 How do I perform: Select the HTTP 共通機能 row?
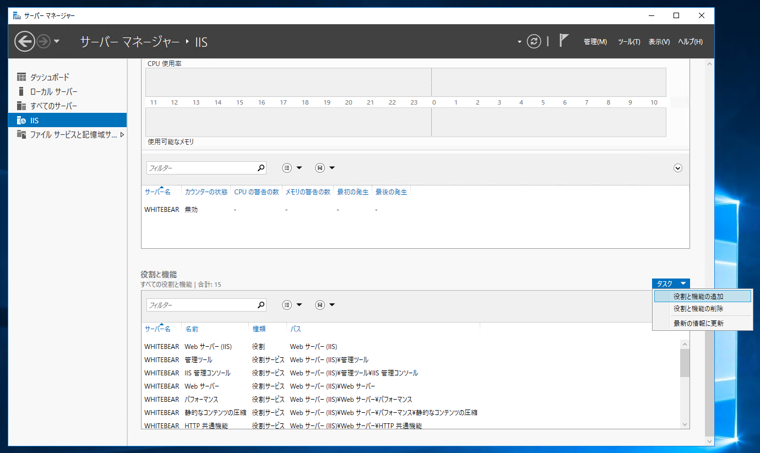(x=411, y=425)
